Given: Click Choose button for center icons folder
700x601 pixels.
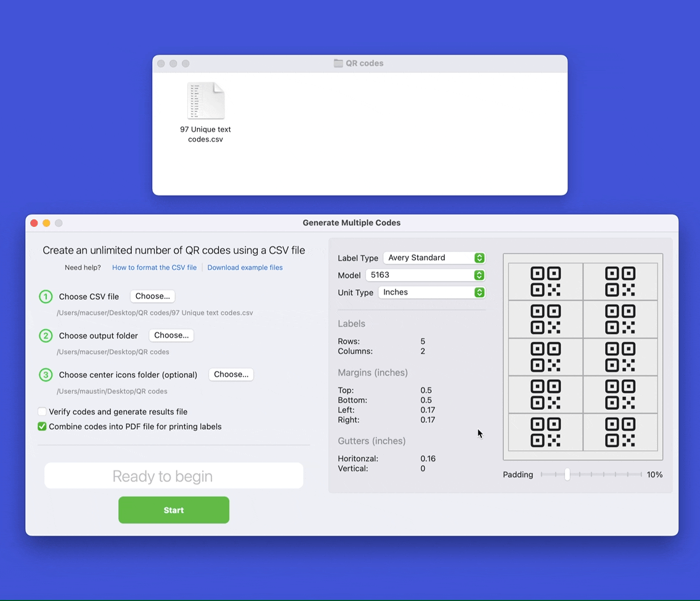Looking at the screenshot, I should pyautogui.click(x=231, y=374).
